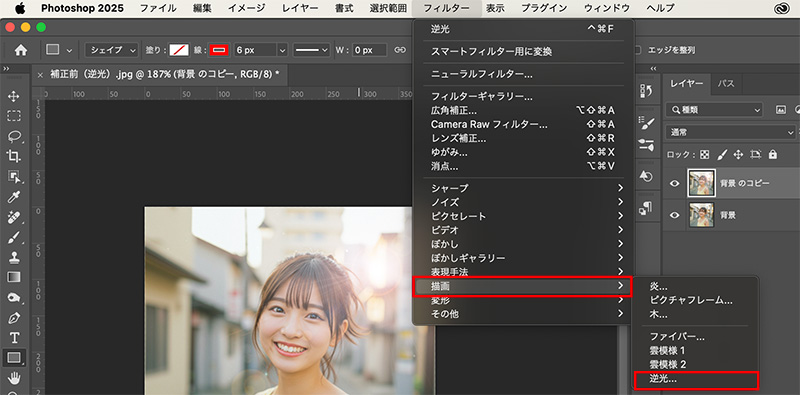Select the Hand tool
The image size is (800, 395).
[x=14, y=378]
